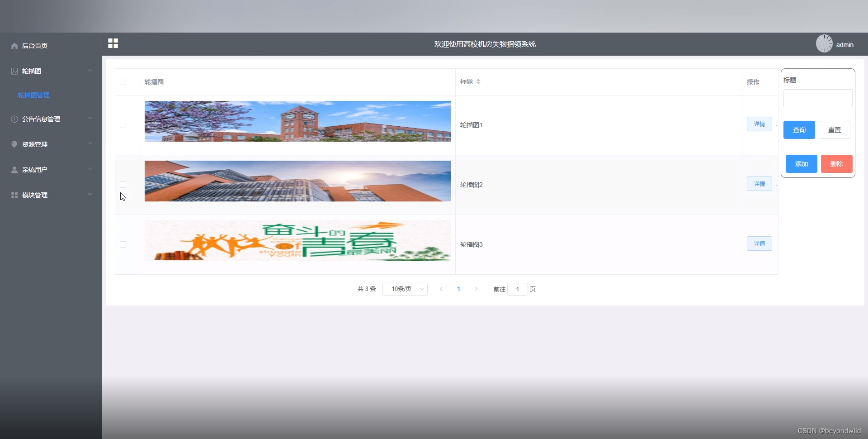Check the select-all checkbox in table header
Viewport: 868px width, 439px height.
pyautogui.click(x=123, y=82)
